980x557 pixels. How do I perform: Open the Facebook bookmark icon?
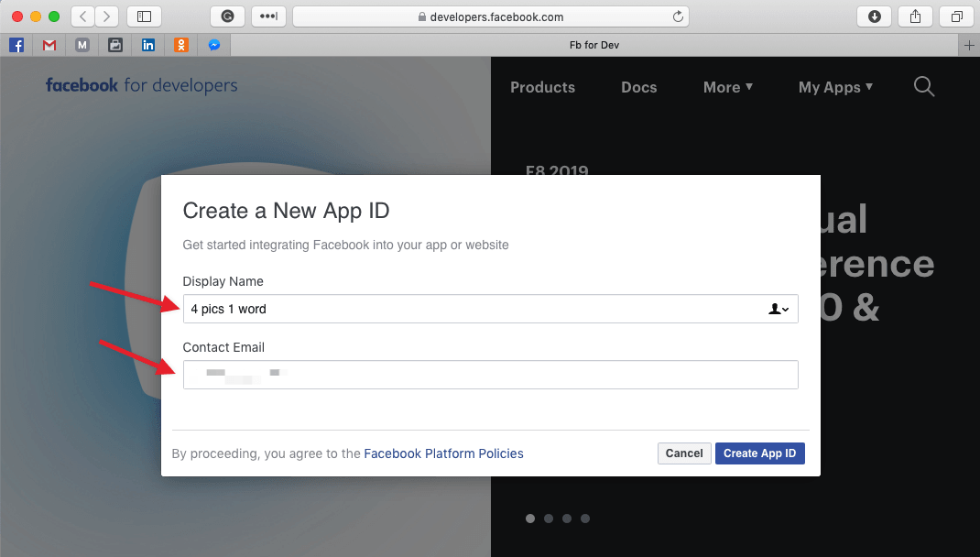pos(16,45)
